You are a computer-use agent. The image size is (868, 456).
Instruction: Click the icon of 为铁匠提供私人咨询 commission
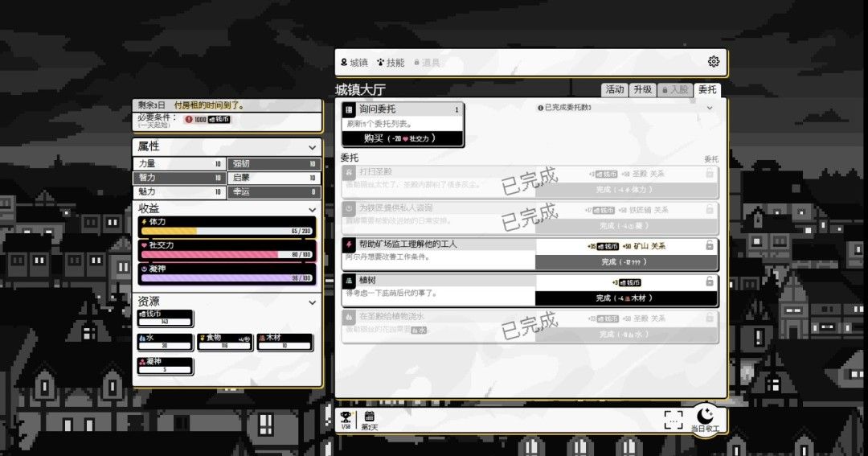(x=349, y=208)
